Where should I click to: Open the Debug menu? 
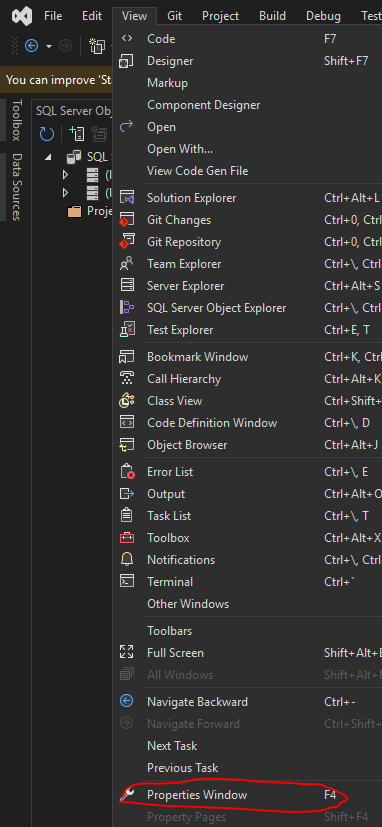pos(323,16)
